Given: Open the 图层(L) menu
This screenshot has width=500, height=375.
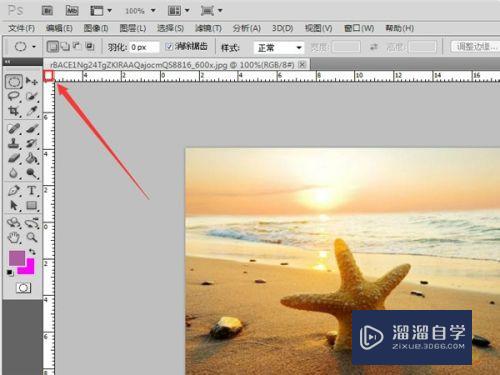Looking at the screenshot, I should [133, 28].
